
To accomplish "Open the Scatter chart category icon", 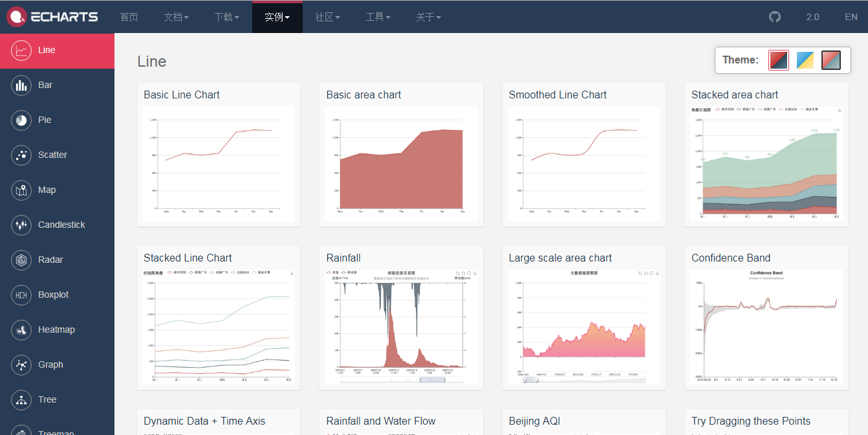I will coord(21,155).
